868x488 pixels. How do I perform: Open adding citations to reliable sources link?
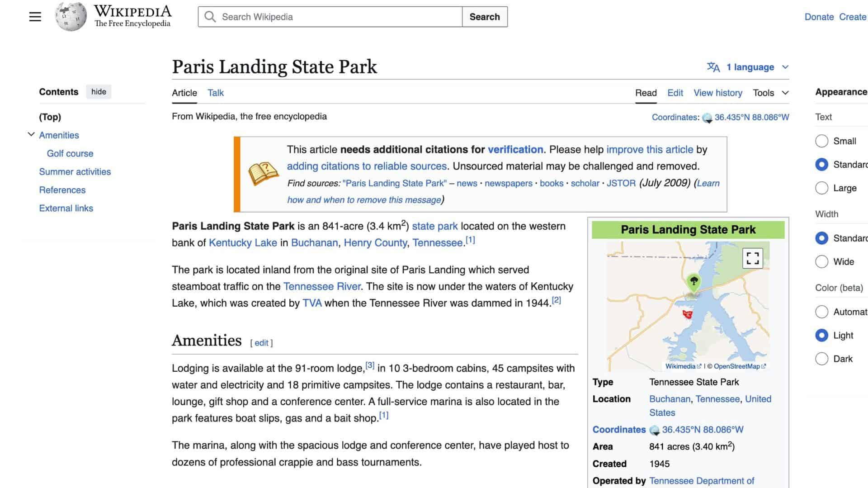(367, 166)
